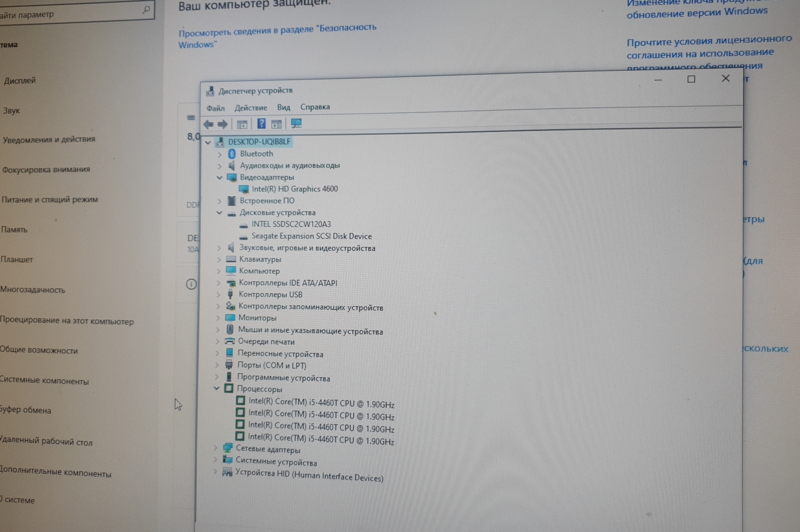Select the Очереди печати printer icon
This screenshot has height=532, width=800.
tap(230, 341)
